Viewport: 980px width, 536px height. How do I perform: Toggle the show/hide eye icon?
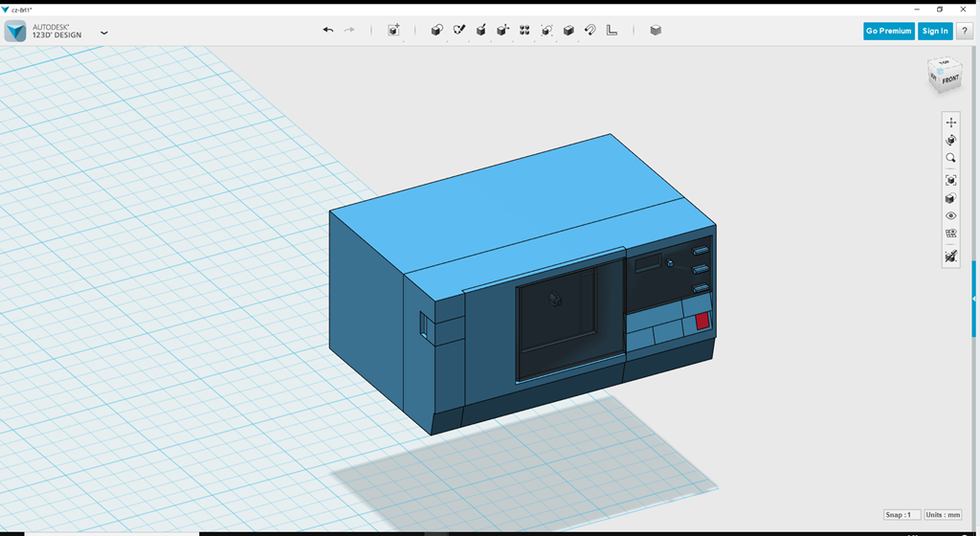click(950, 216)
